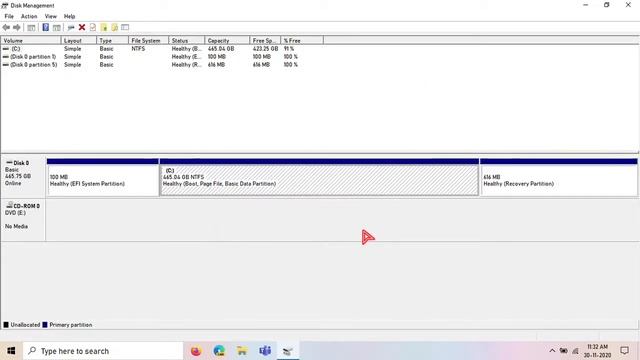Open the View menu
Image resolution: width=640 pixels, height=360 pixels.
tap(51, 16)
